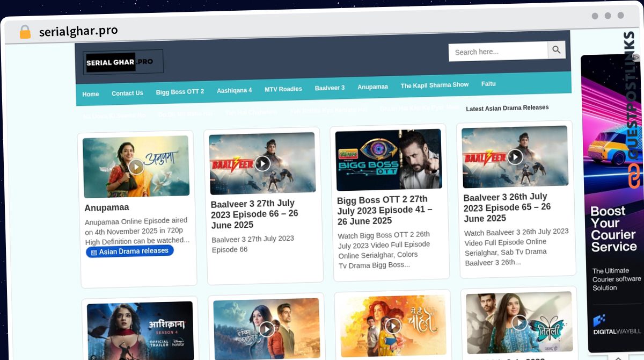This screenshot has width=644, height=360.
Task: Go to Bigg Boss OTT 2 menu item
Action: click(x=180, y=92)
